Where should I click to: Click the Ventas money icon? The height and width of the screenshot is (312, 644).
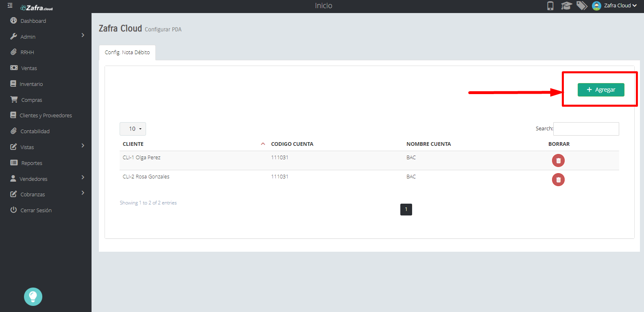(14, 68)
